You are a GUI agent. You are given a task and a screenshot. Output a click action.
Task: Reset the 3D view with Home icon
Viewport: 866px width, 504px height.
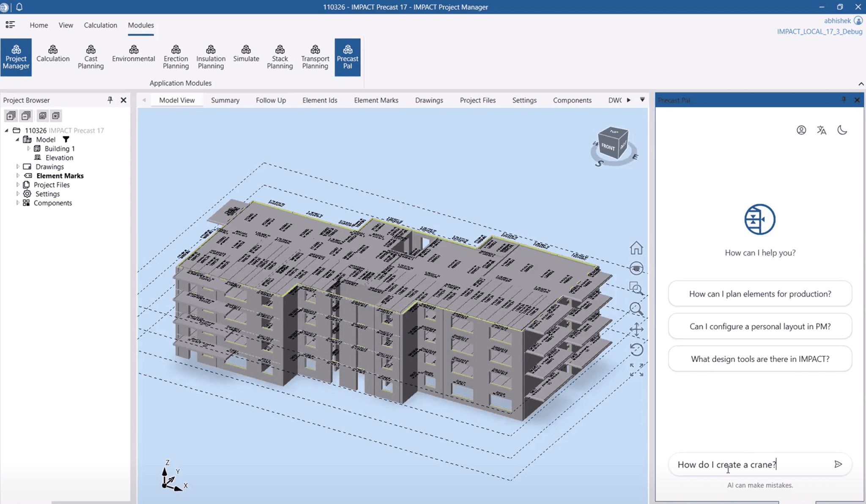click(636, 248)
